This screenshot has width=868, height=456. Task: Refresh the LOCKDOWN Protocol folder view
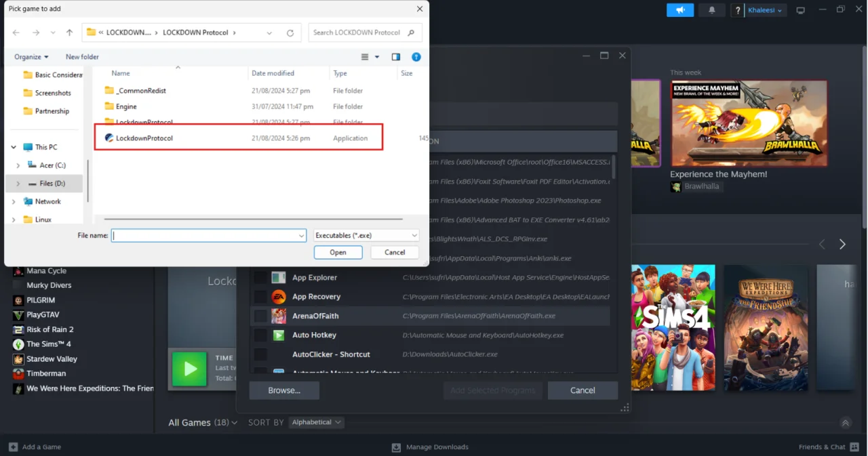click(x=290, y=33)
